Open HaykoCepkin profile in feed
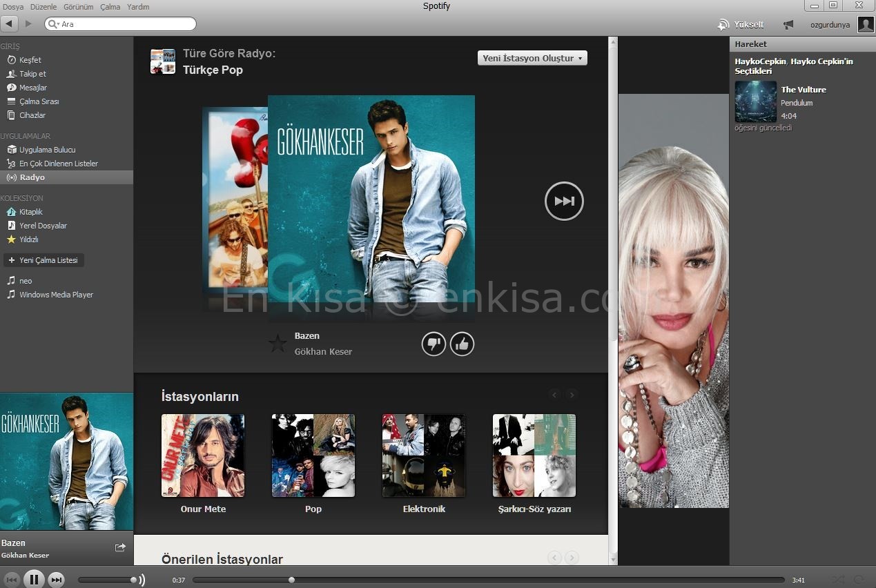This screenshot has height=588, width=876. [x=760, y=61]
